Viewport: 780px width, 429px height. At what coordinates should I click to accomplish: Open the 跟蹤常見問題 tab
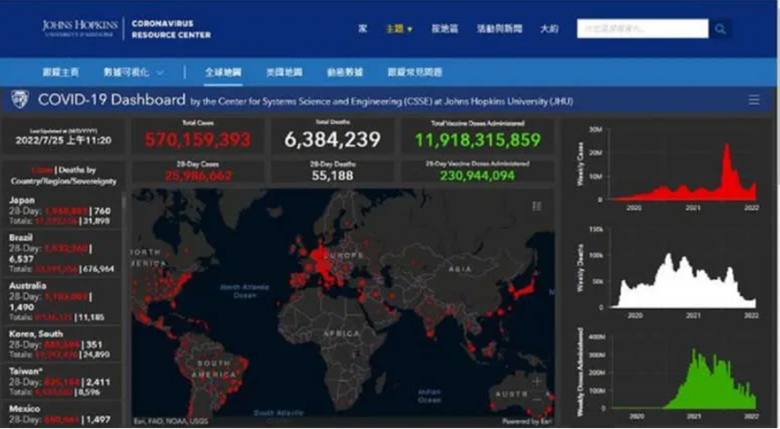[x=415, y=72]
